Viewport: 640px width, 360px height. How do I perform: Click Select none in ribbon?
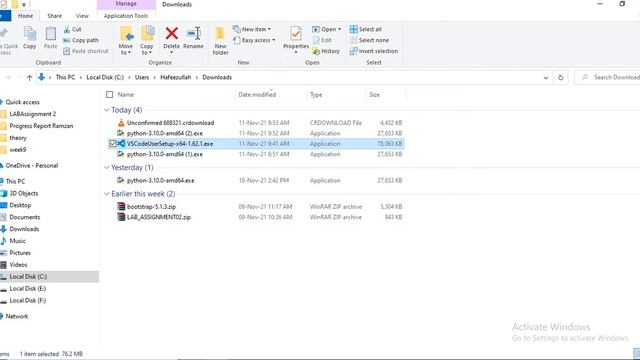(369, 40)
